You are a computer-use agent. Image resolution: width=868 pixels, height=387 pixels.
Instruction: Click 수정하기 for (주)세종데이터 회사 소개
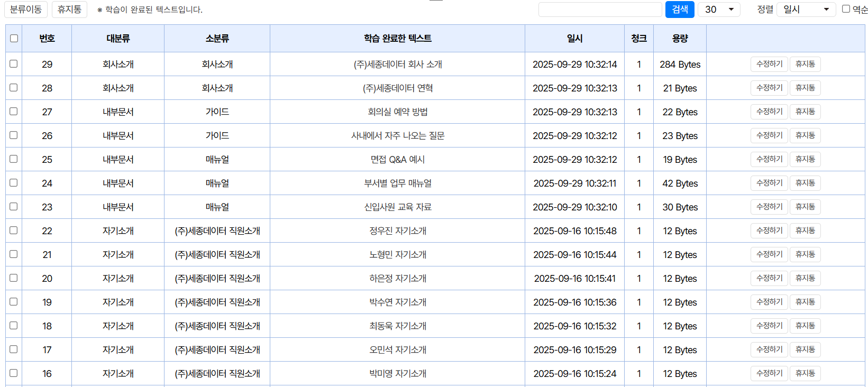coord(769,64)
